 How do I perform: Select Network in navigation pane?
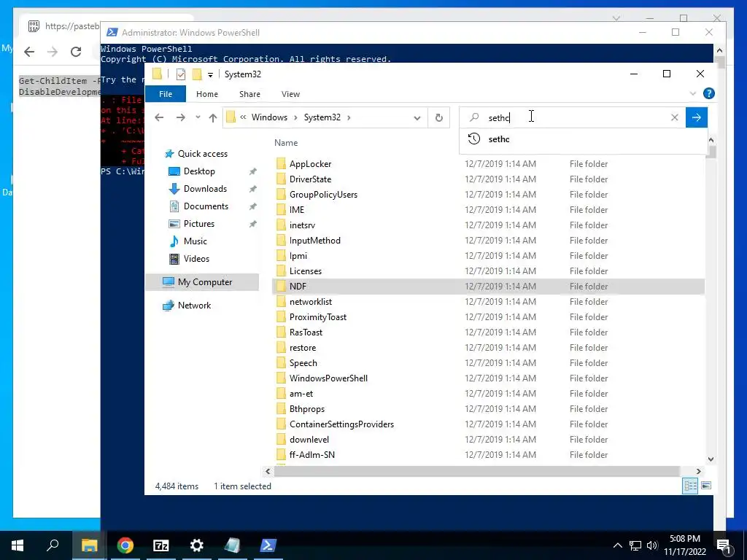pos(187,306)
